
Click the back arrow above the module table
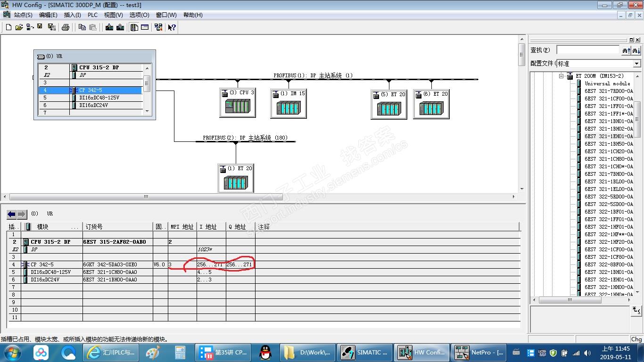click(12, 214)
